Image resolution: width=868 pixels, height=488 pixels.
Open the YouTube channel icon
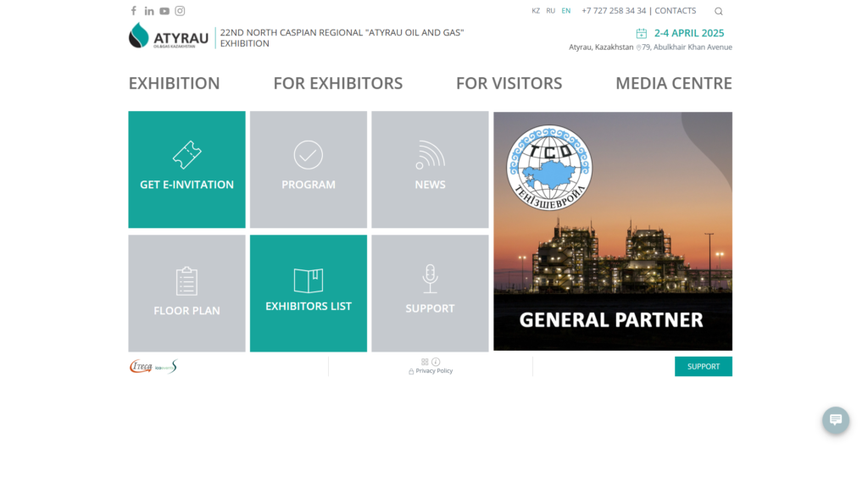coord(164,11)
